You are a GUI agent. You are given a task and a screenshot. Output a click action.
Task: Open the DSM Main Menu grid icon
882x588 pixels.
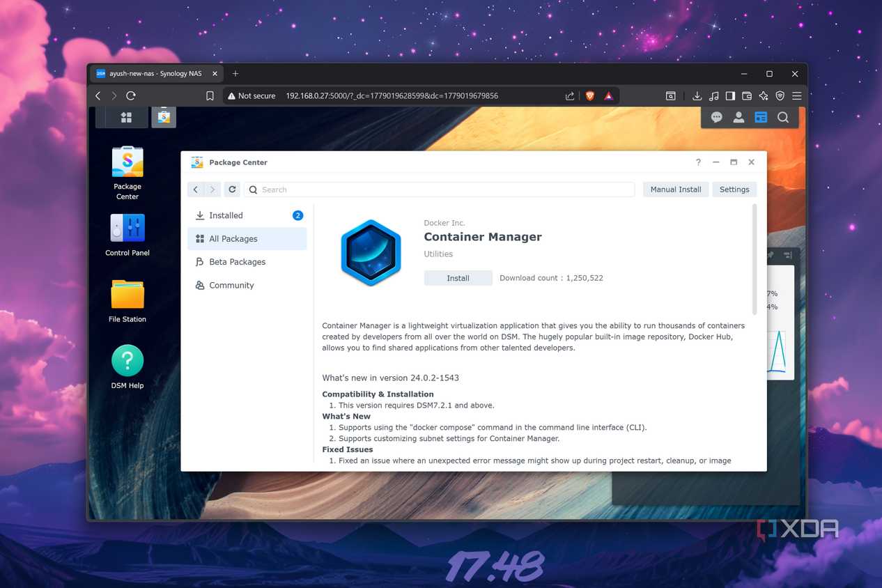126,118
